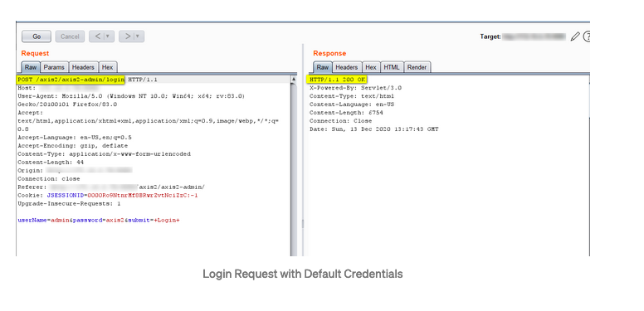Click the Content-Length: 44 header
This screenshot has width=644, height=311.
pos(51,163)
